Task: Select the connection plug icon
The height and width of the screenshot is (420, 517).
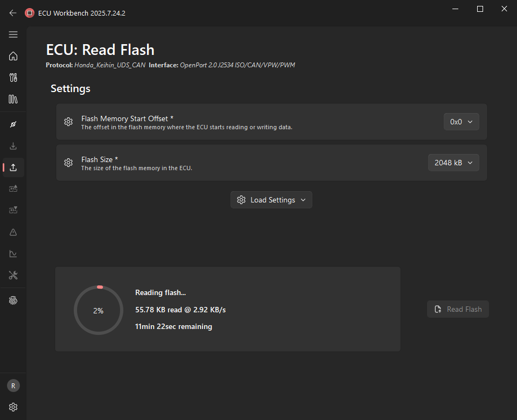Action: pyautogui.click(x=13, y=124)
